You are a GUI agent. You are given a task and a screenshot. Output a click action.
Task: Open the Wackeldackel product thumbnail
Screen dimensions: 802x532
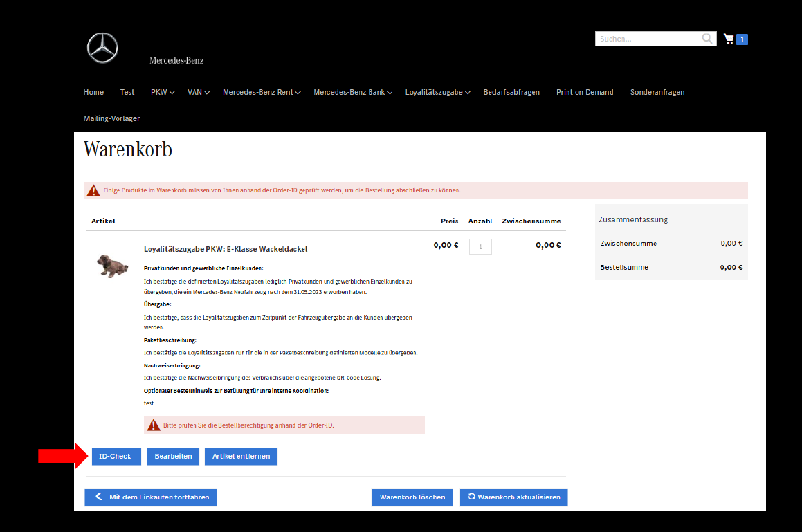(112, 266)
